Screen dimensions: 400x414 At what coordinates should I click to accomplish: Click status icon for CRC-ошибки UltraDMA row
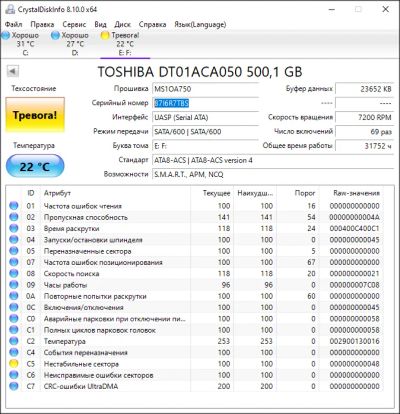(x=14, y=386)
